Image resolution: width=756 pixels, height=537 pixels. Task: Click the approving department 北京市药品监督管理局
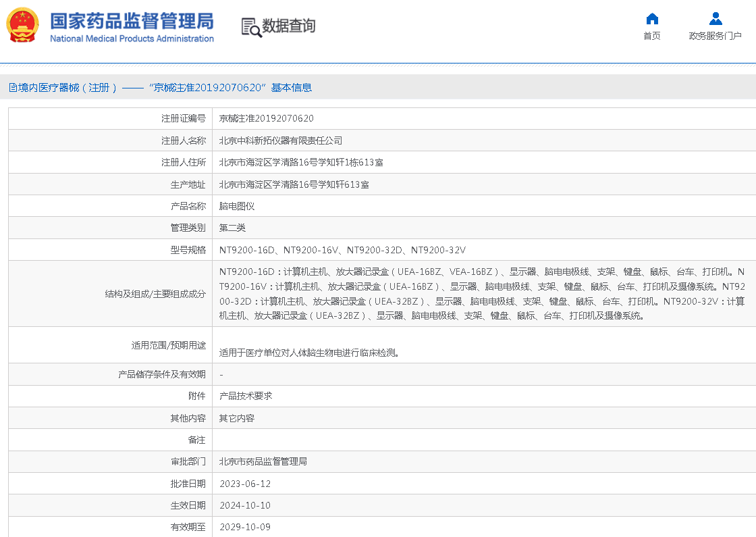pyautogui.click(x=263, y=462)
